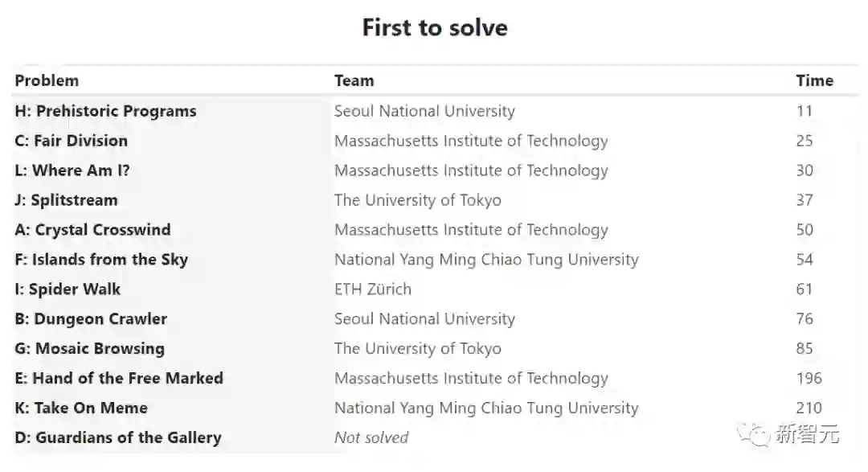Viewport: 868px width, 472px height.
Task: Select the H: Prehistoric Programs problem
Action: 105,111
